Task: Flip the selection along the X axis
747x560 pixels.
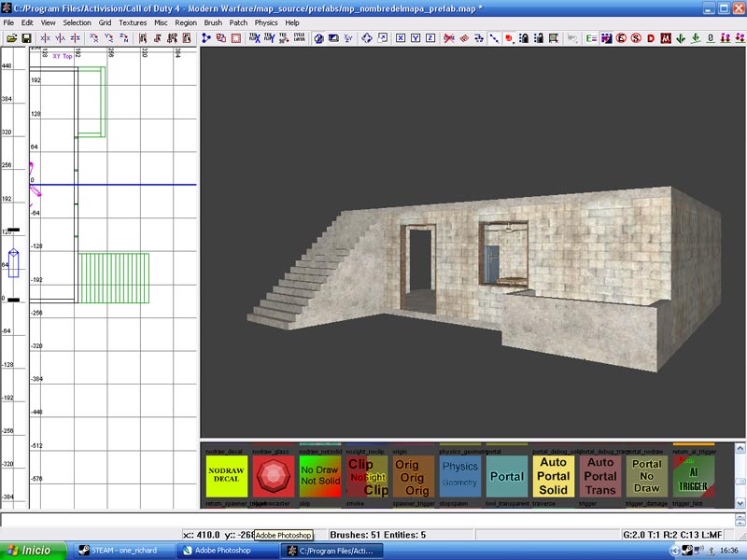Action: 45,38
